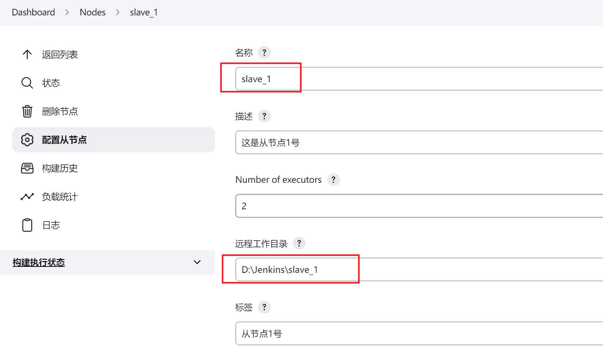Click the inbox icon for 构建历史
603x364 pixels.
(27, 168)
